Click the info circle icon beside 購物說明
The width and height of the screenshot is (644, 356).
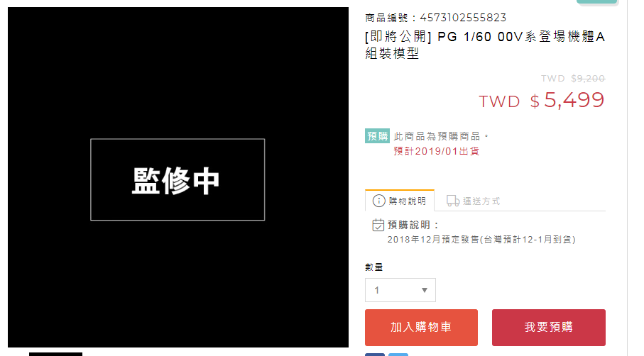[x=378, y=201]
